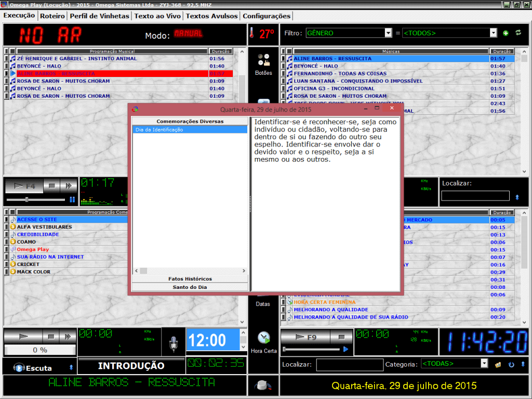Screen dimensions: 532x399
Task: Click the coin icon beside COAMO
Action: (x=13, y=242)
